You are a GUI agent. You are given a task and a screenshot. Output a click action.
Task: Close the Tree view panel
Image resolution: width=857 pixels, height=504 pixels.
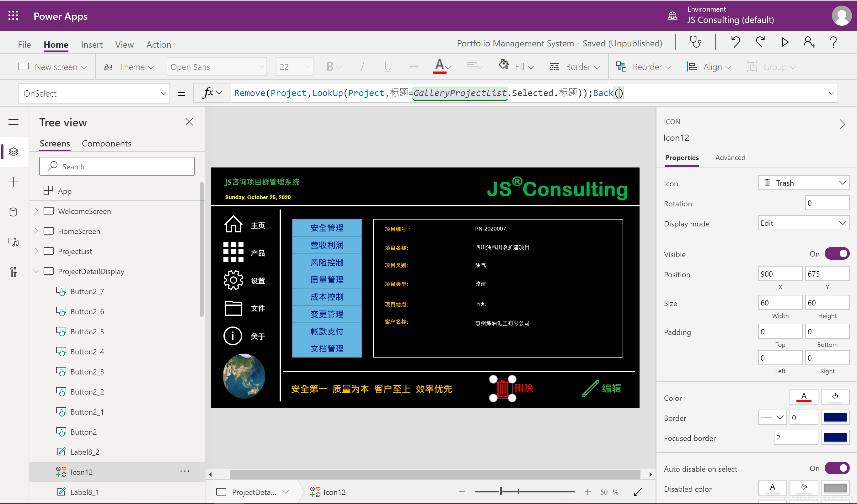coord(189,122)
